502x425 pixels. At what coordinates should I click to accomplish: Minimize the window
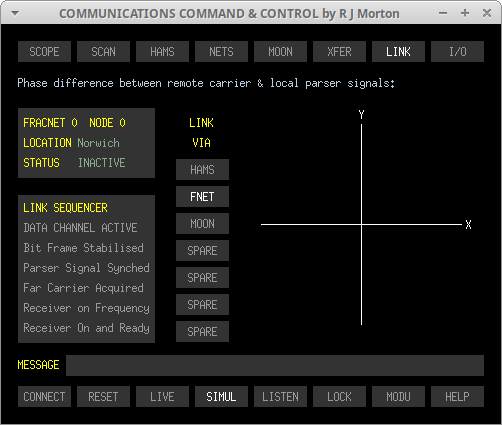click(443, 13)
